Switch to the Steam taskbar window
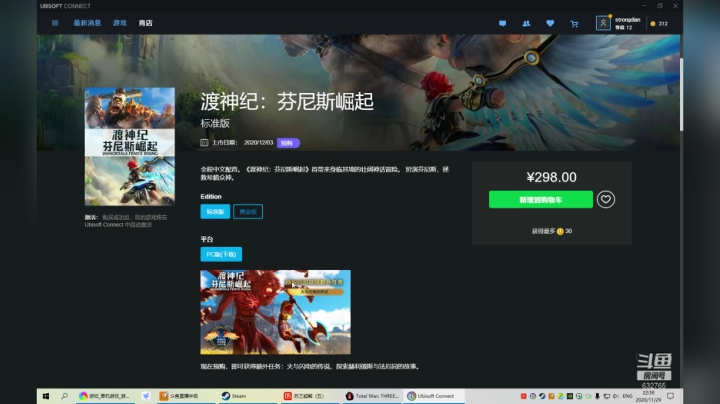This screenshot has width=720, height=404. [247, 396]
